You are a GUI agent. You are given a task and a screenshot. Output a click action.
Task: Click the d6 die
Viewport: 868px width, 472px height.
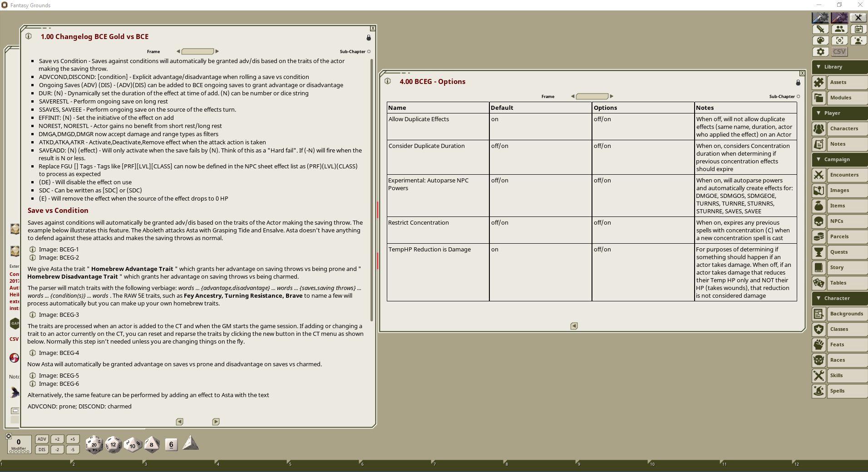tap(171, 445)
